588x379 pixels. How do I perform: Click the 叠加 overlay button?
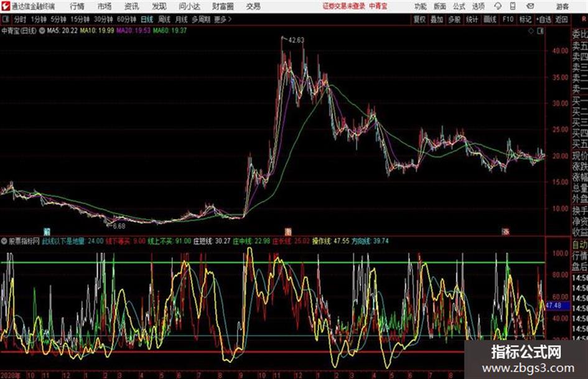pos(437,19)
